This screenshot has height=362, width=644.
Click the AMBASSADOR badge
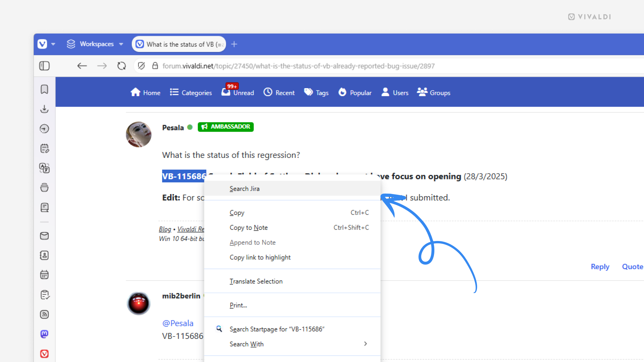pyautogui.click(x=226, y=127)
